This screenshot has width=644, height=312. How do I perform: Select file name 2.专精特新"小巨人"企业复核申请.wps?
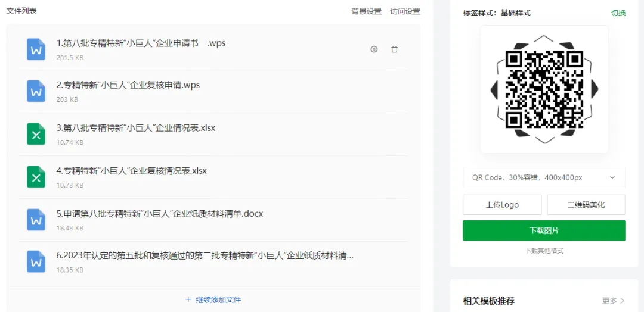click(x=128, y=85)
